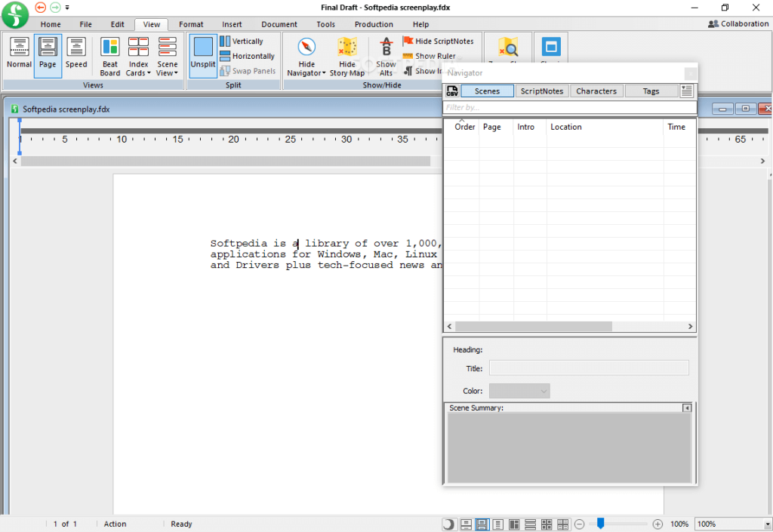The height and width of the screenshot is (532, 773).
Task: Switch Navigator to the ScriptNotes tab
Action: click(542, 91)
